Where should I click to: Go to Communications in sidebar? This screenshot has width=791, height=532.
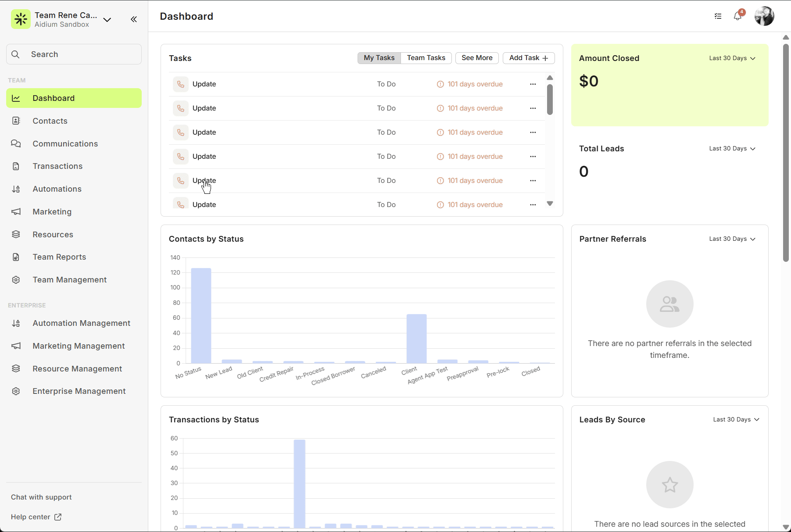tap(65, 144)
